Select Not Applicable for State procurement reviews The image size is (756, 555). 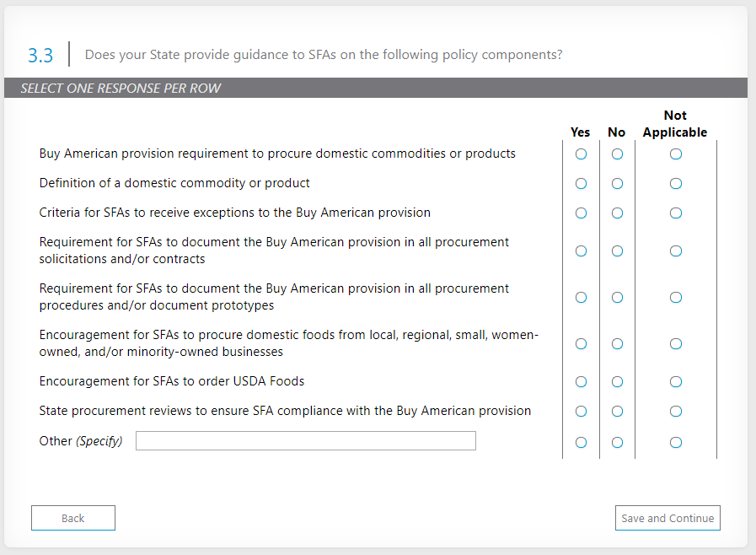675,412
